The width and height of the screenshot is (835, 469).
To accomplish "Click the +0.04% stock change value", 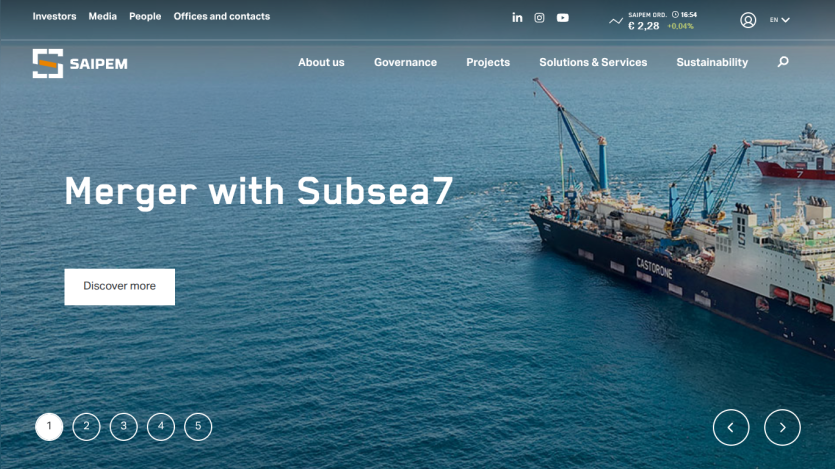I will coord(680,26).
